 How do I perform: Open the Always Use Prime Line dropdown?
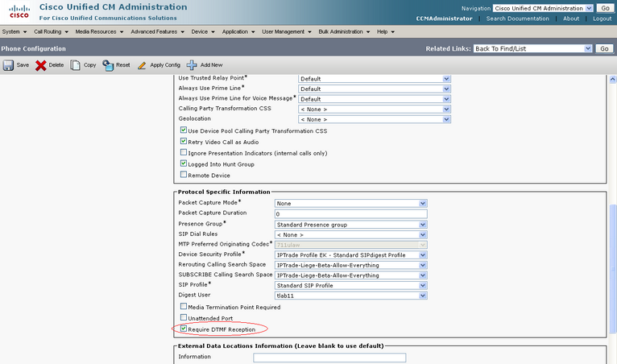(x=375, y=89)
